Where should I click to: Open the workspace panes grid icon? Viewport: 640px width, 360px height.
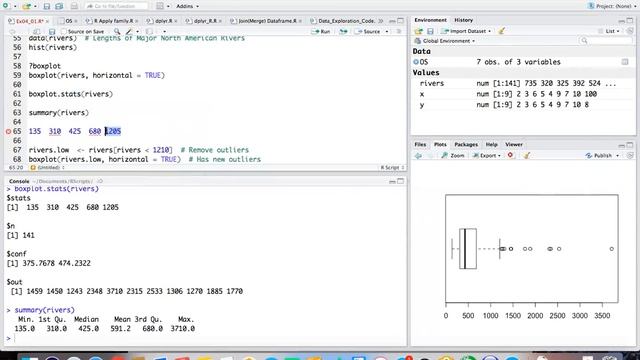[x=160, y=7]
